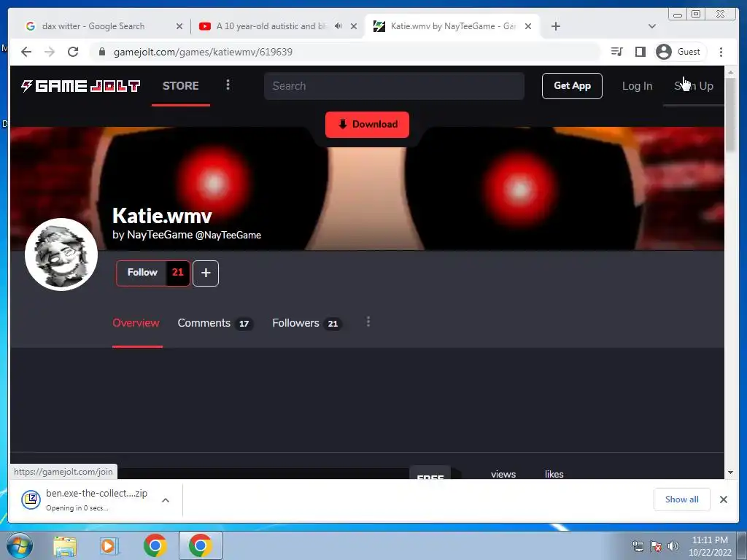Switch to the Comments tab
This screenshot has width=747, height=560.
[215, 323]
